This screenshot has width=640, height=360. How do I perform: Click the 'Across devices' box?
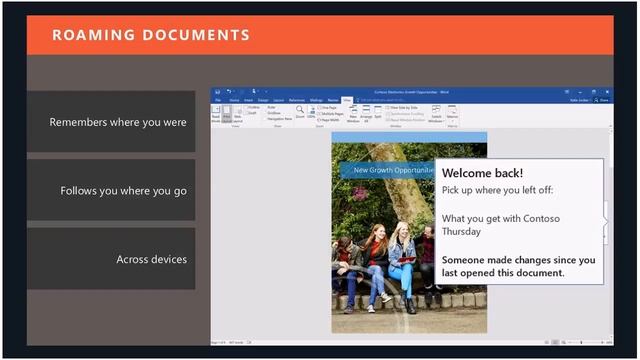click(111, 259)
